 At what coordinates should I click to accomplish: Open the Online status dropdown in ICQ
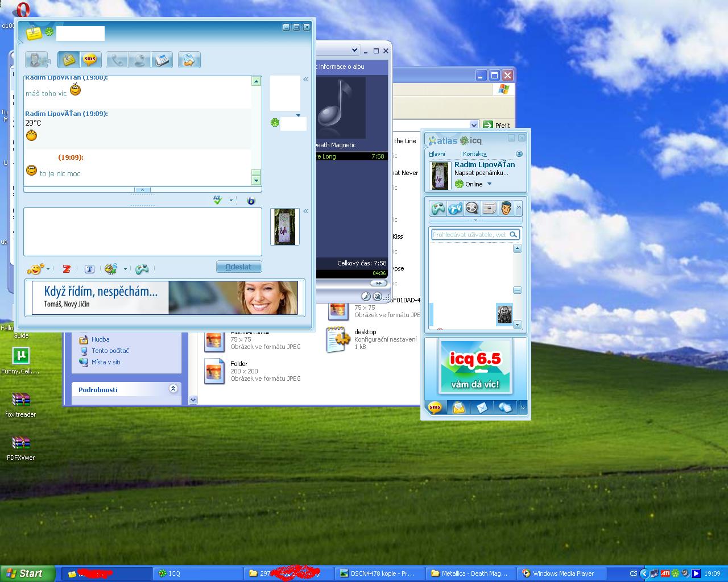pos(489,184)
